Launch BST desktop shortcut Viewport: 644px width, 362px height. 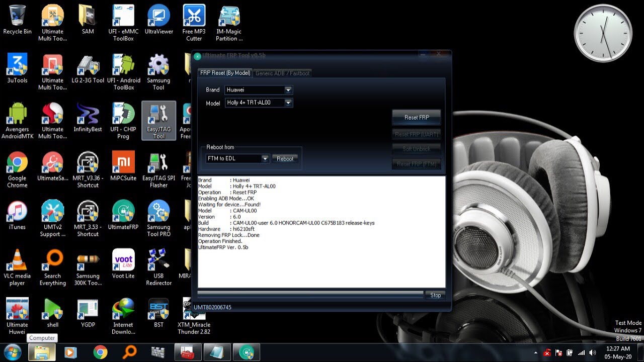pos(158,313)
